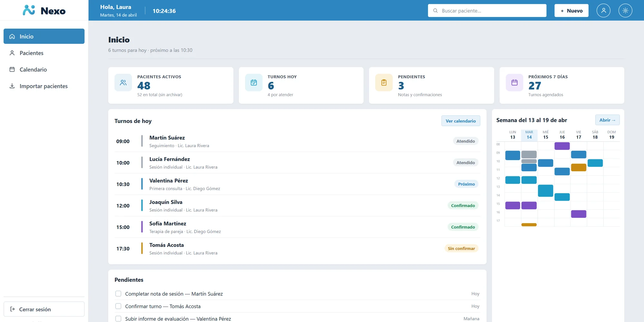Screen dimensions: 644x322
Task: Click the Inicio home icon
Action: [12, 36]
